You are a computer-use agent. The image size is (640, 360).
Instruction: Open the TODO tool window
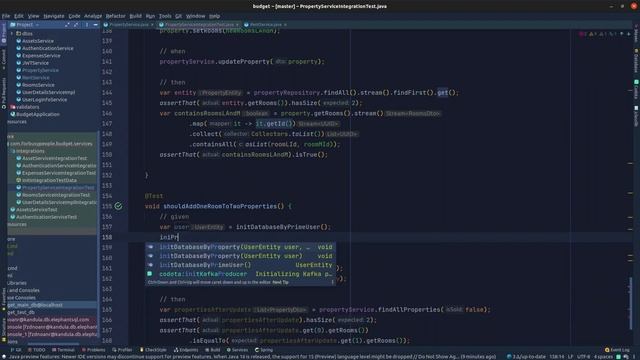coord(37,350)
